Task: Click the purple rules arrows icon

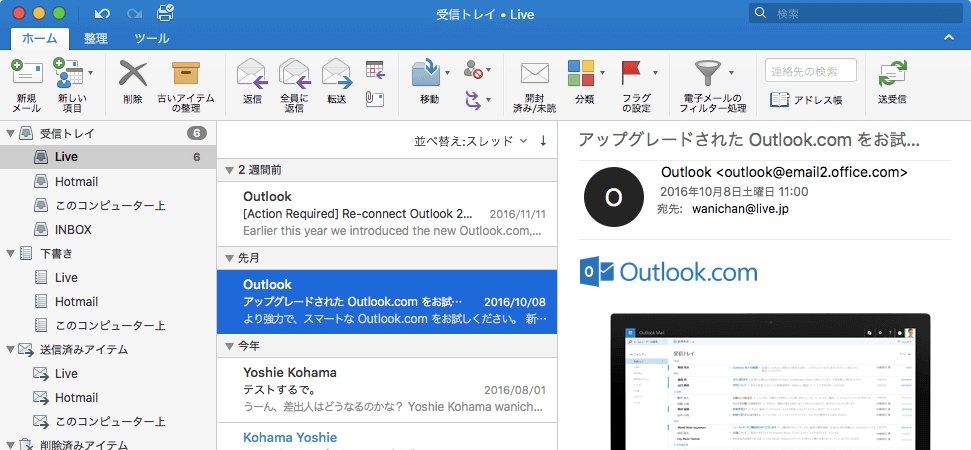Action: point(473,99)
